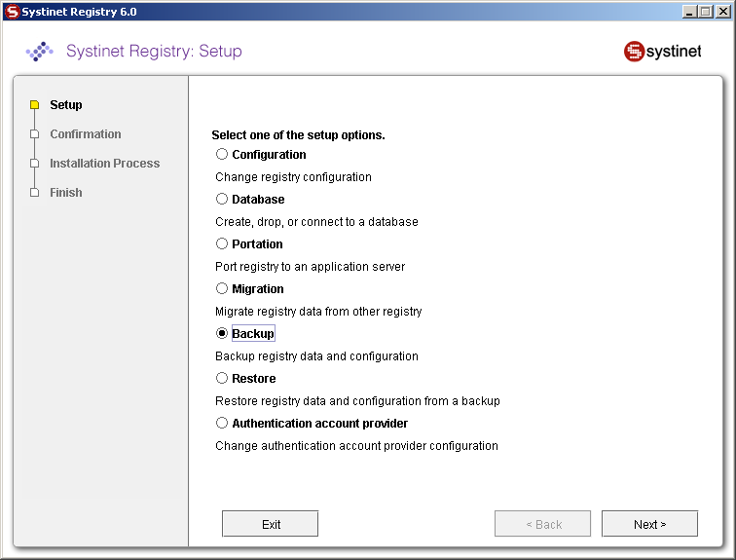This screenshot has height=560, width=736.
Task: Minimize the Systinet Registry window
Action: [688, 12]
